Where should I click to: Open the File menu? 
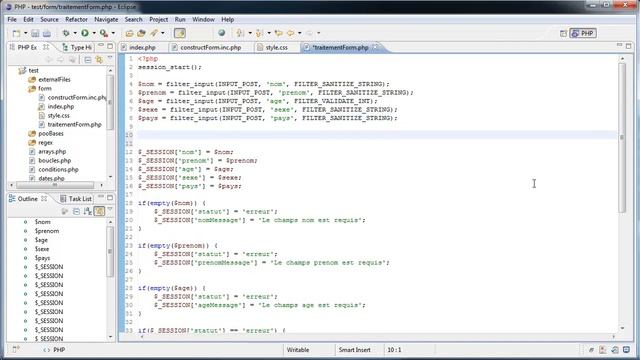click(x=12, y=19)
